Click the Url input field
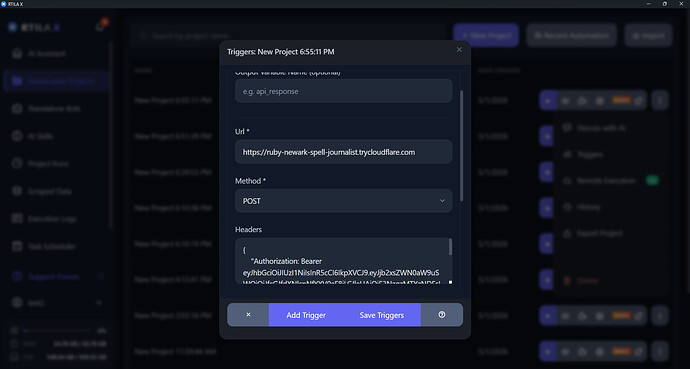This screenshot has width=690, height=369. coord(344,152)
